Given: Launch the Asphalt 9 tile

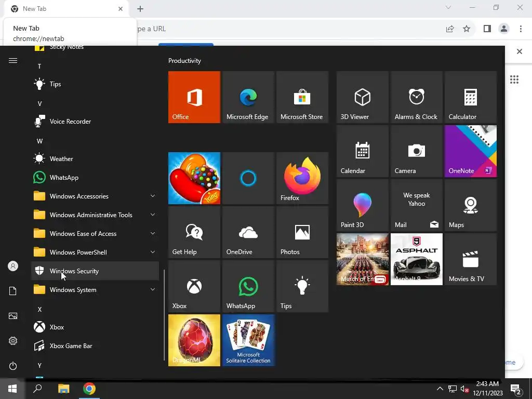Looking at the screenshot, I should 416,259.
